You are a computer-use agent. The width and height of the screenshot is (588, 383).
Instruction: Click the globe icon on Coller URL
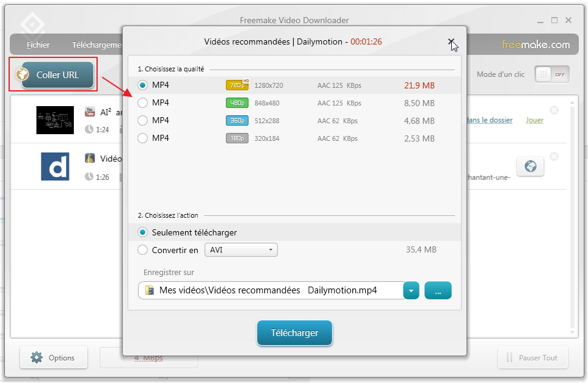click(x=23, y=74)
